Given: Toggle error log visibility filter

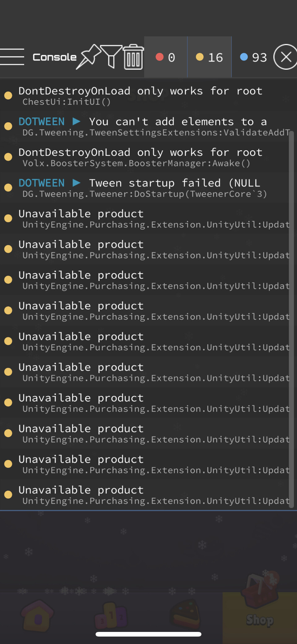Looking at the screenshot, I should (x=166, y=57).
